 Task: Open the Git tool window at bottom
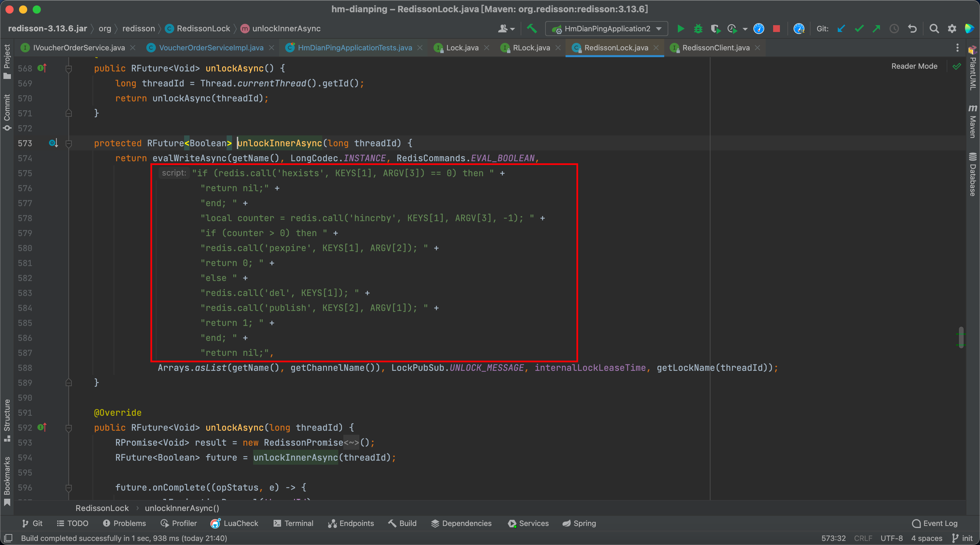pos(32,523)
